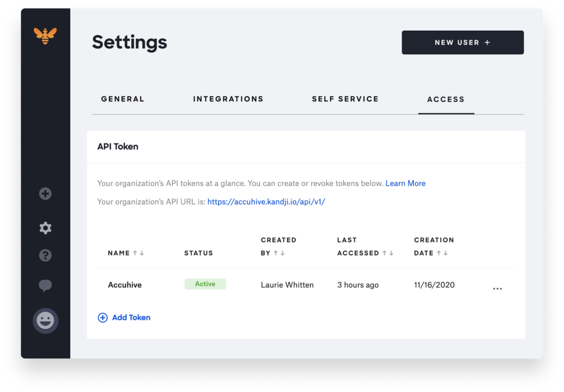Image resolution: width=564 pixels, height=392 pixels.
Task: Click the plus icon in sidebar
Action: (x=45, y=194)
